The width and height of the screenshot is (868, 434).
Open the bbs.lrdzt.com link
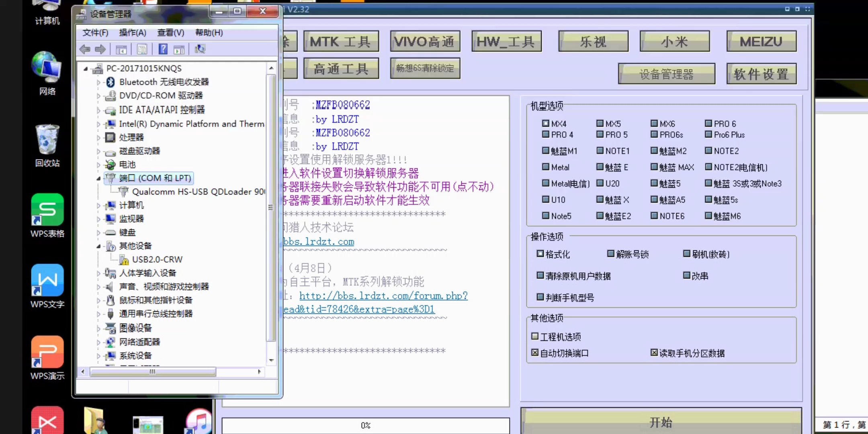[319, 242]
